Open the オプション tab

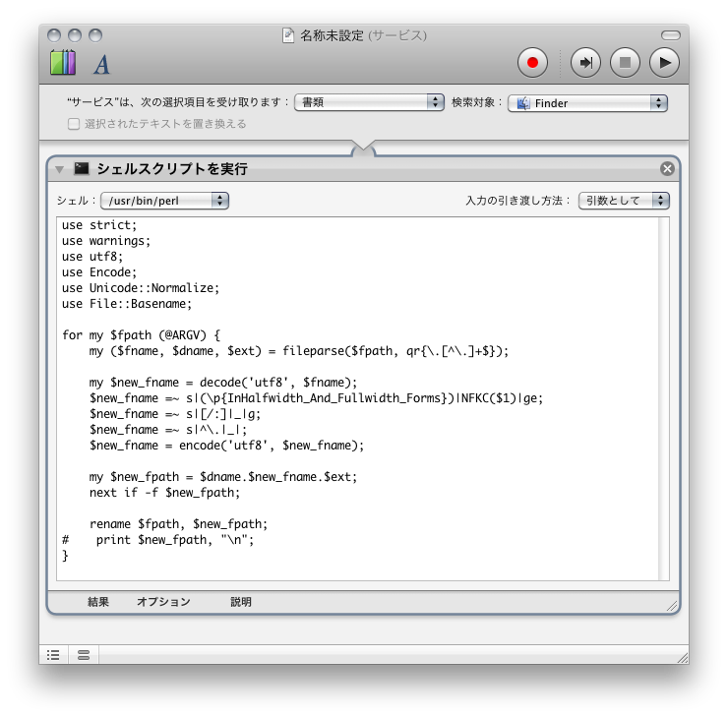click(163, 602)
